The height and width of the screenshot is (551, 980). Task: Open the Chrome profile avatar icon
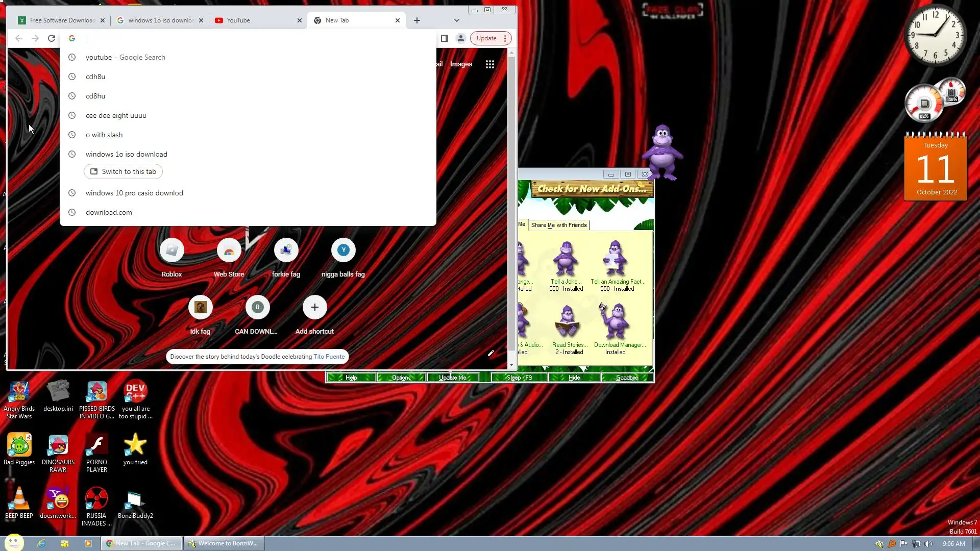(460, 38)
